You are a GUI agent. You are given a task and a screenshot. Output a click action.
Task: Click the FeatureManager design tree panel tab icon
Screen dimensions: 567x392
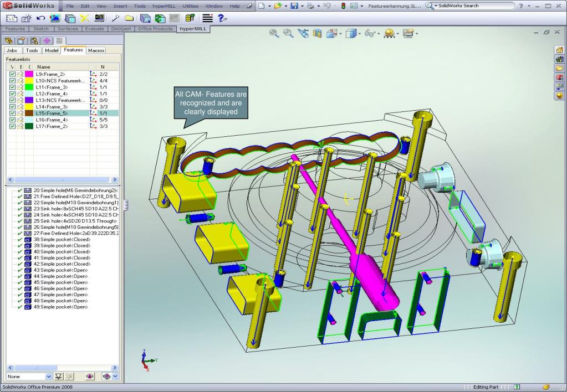9,40
